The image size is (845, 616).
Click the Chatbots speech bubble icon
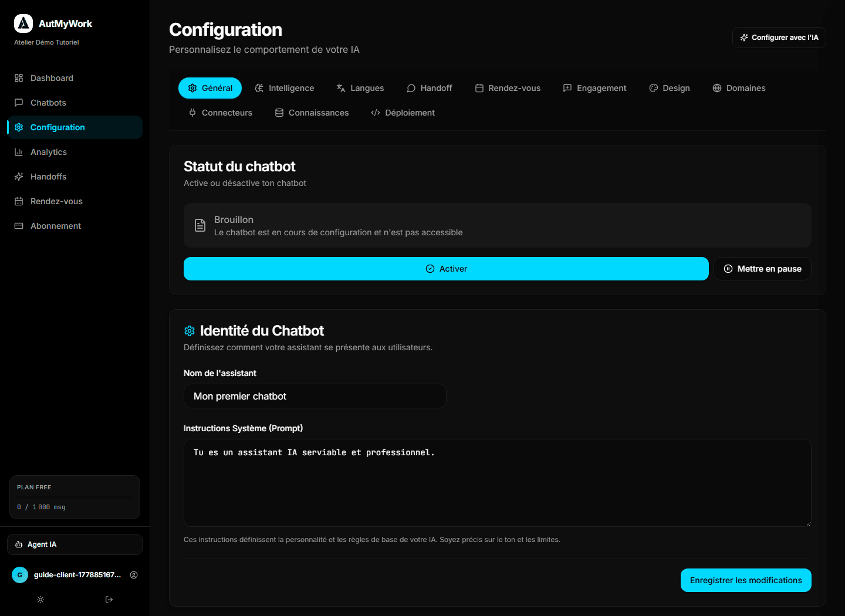pyautogui.click(x=19, y=103)
